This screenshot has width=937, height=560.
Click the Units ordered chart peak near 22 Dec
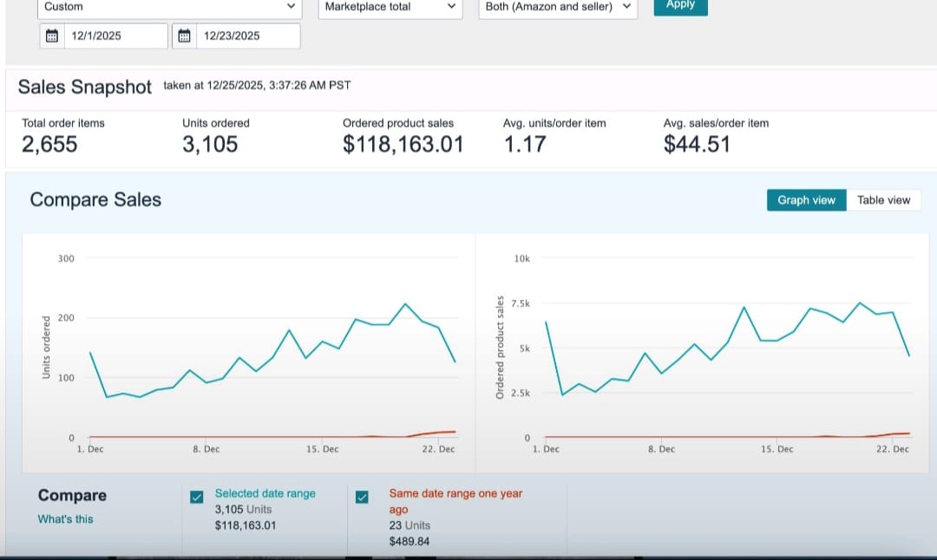click(x=405, y=304)
